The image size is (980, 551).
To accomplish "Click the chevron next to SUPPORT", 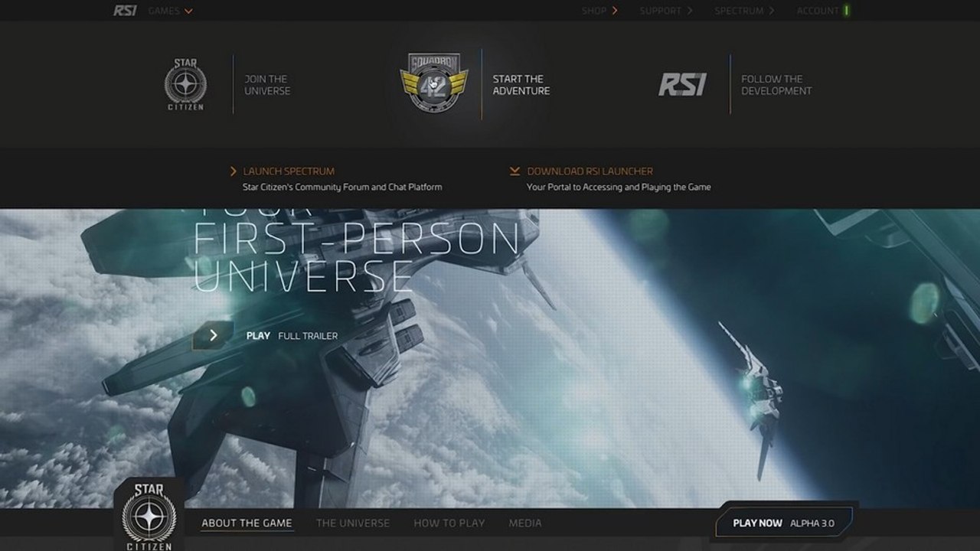I will point(690,11).
